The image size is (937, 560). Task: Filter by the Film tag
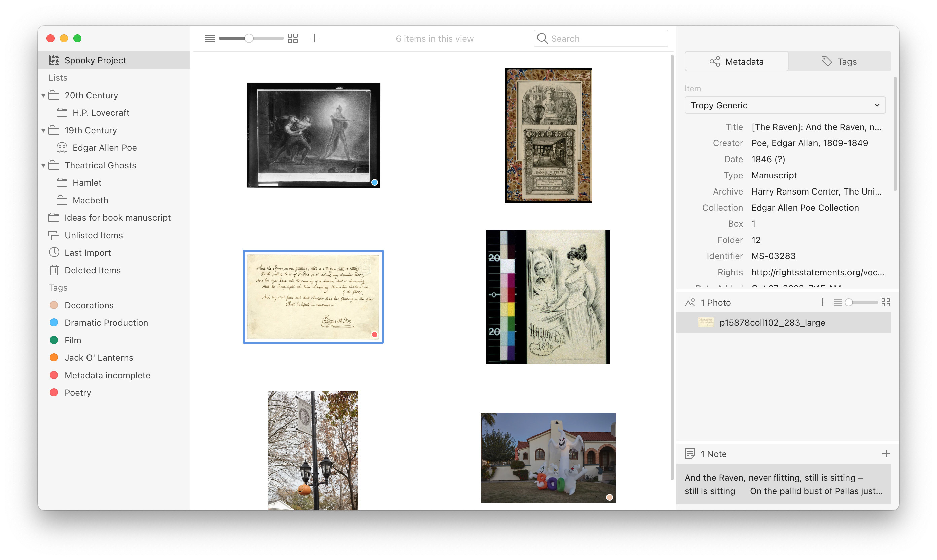pyautogui.click(x=114, y=340)
